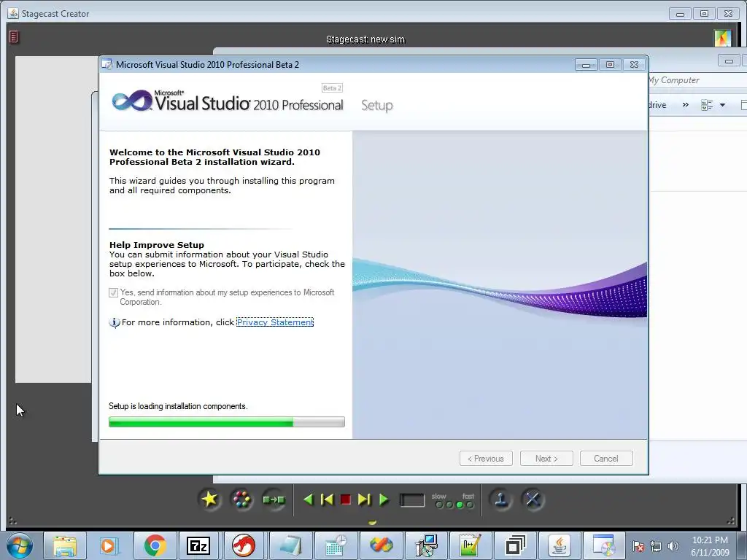Click the Help Improve Setup heading

pyautogui.click(x=157, y=245)
